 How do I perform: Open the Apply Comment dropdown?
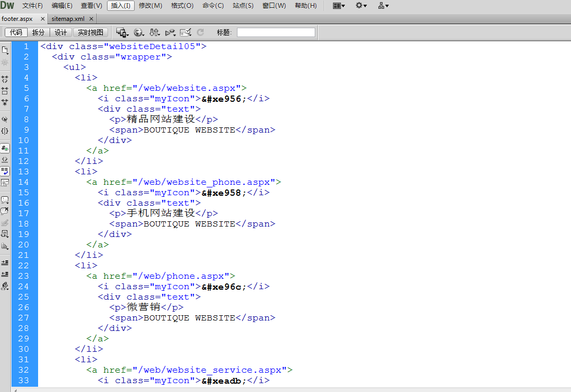point(5,199)
